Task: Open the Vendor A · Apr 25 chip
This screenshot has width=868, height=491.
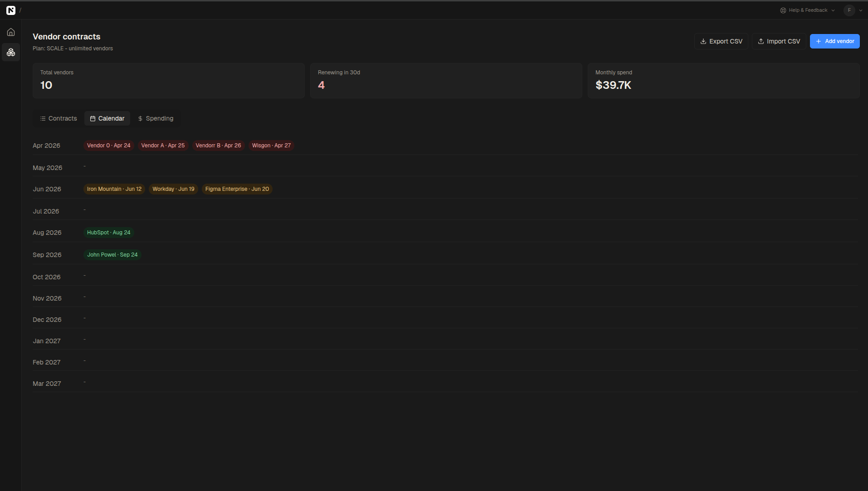Action: click(x=163, y=146)
